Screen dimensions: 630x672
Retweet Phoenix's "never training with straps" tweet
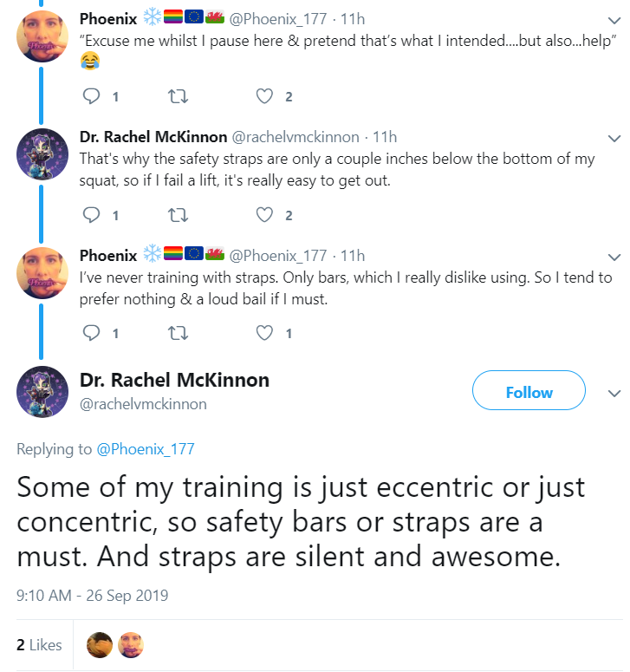pyautogui.click(x=178, y=333)
